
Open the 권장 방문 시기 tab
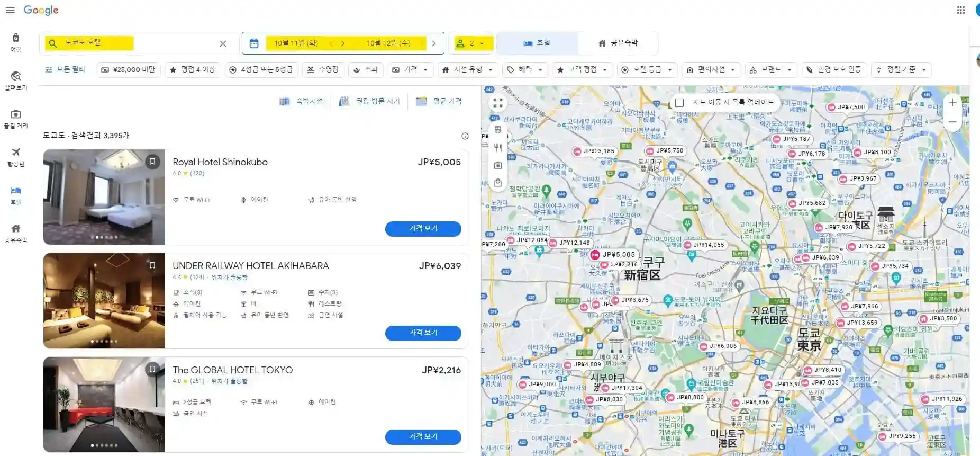tap(369, 101)
